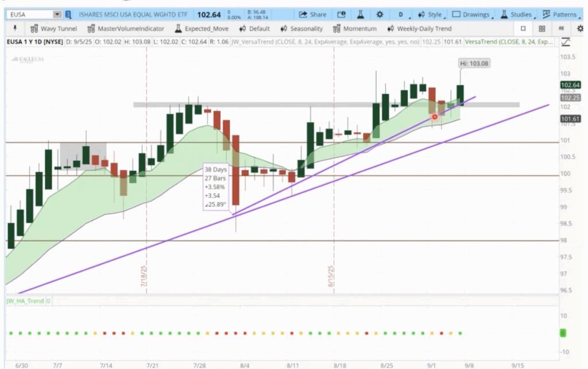This screenshot has width=588, height=369.
Task: Select the Weekly-Daily Trend style set
Action: pyautogui.click(x=420, y=29)
